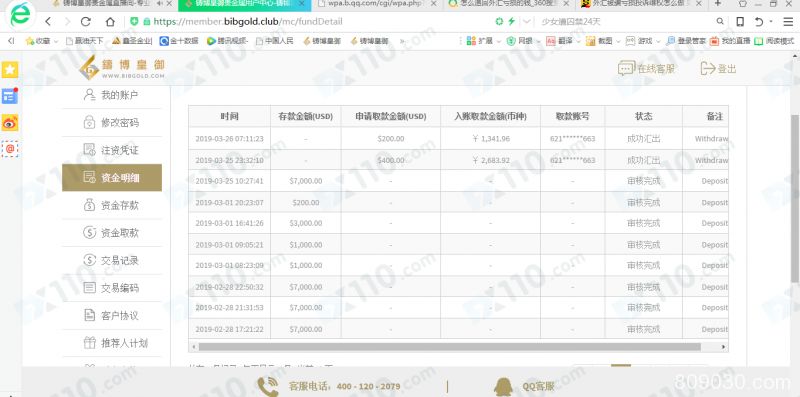Open the yellow star favorites sidebar icon
800x397 pixels.
tap(10, 70)
